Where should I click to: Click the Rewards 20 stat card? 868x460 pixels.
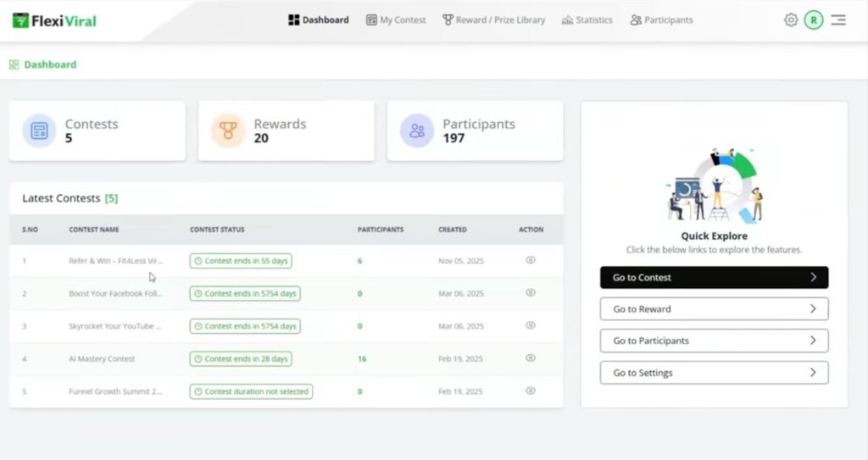tap(287, 131)
